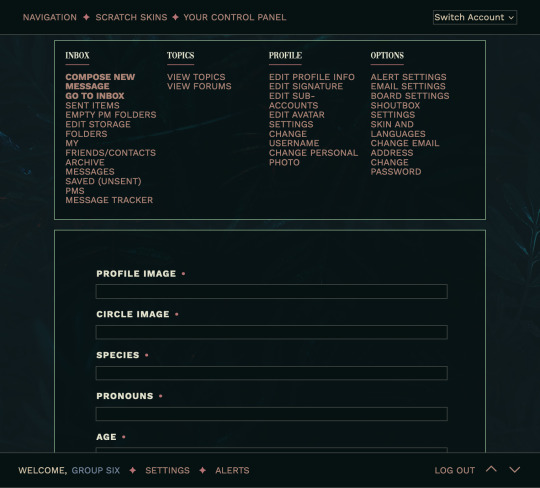Open the Navigation breadcrumb link
Viewport: 540px width, 488px height.
pyautogui.click(x=50, y=17)
